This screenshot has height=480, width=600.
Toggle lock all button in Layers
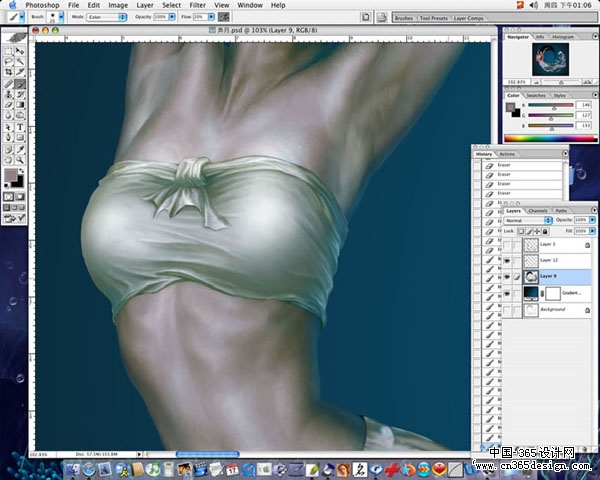[545, 231]
